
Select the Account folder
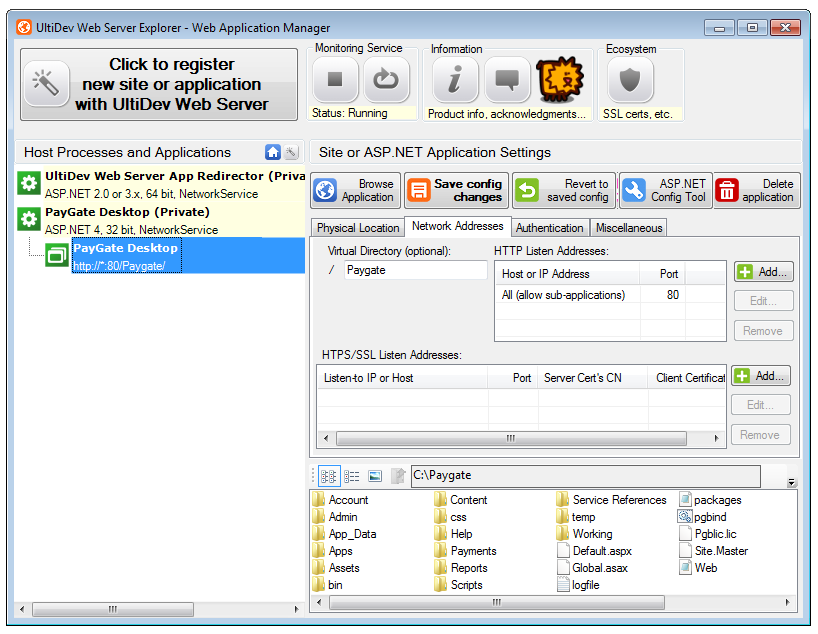(341, 500)
